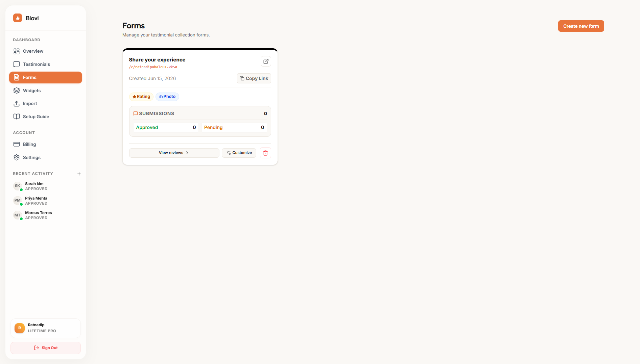Click the Testimonials chat bubble icon
Screen dimensions: 640x364
pos(17,64)
